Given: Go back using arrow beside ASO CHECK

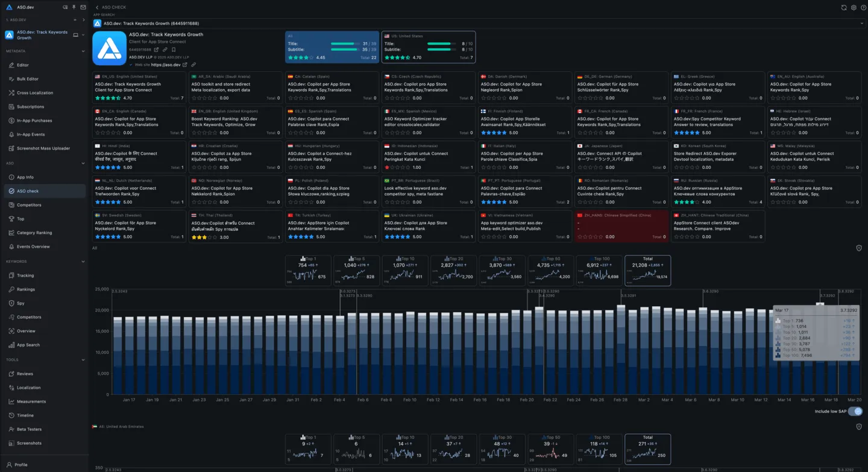Looking at the screenshot, I should [x=98, y=8].
